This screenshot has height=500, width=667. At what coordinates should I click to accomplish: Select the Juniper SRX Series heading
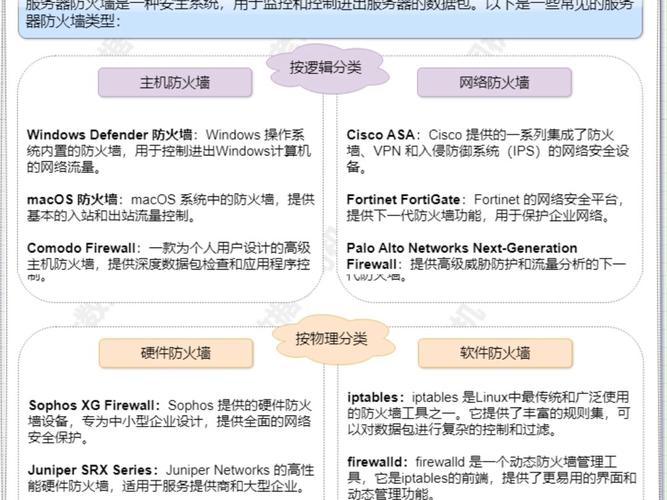click(x=90, y=470)
